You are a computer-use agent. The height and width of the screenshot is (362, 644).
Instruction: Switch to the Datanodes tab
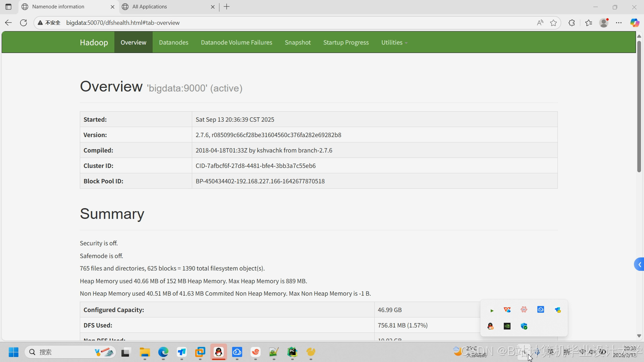click(x=173, y=42)
